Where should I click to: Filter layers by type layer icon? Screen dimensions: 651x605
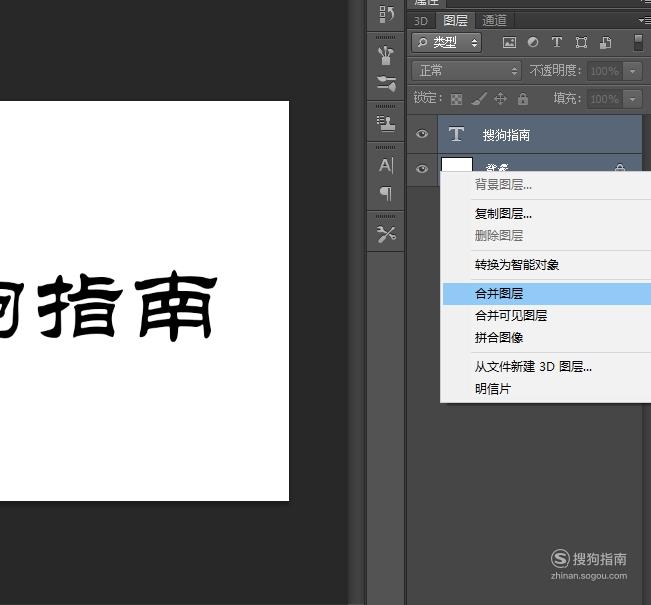point(557,42)
